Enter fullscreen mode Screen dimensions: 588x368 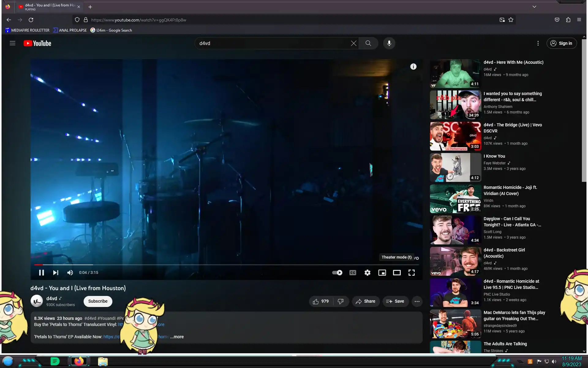coord(411,273)
